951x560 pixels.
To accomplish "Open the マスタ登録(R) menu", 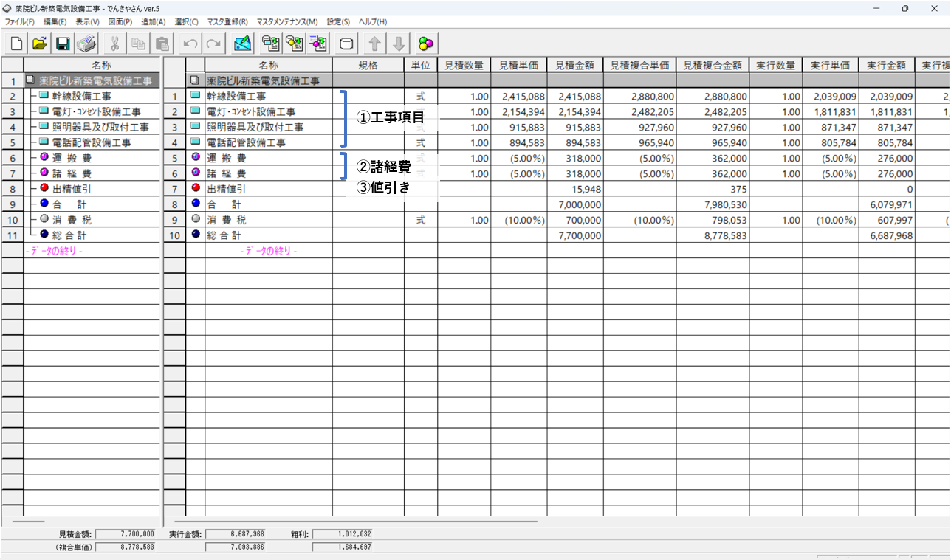I will click(x=227, y=22).
